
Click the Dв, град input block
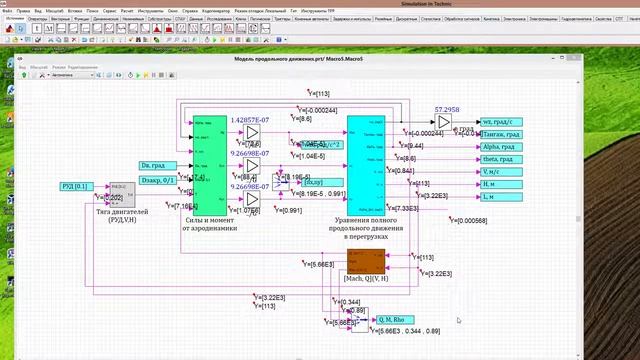tap(158, 165)
